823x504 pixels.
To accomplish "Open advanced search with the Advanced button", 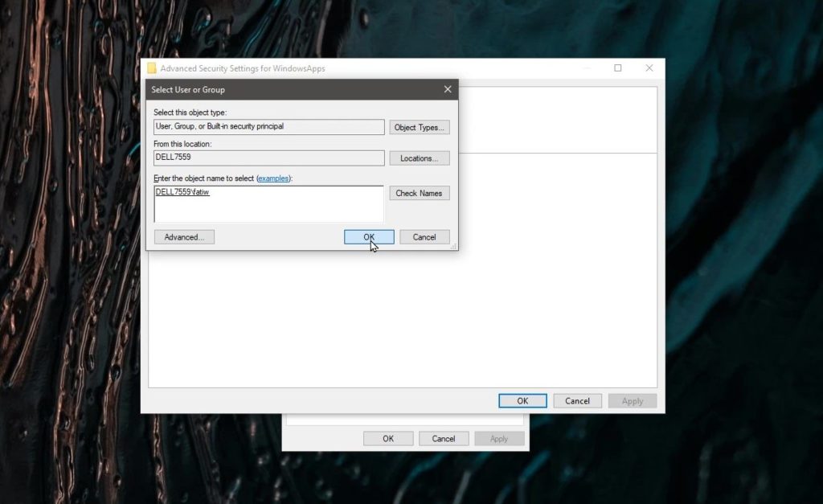I will point(184,236).
